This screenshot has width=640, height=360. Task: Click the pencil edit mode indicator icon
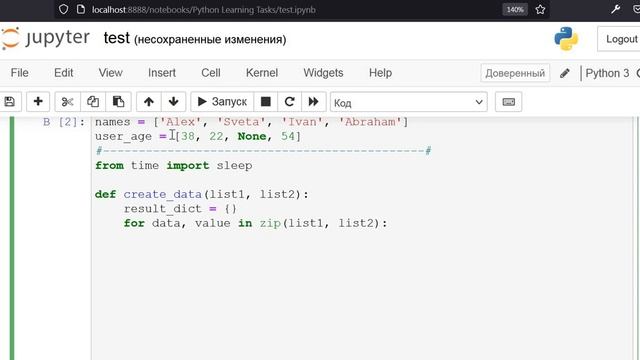coord(564,73)
